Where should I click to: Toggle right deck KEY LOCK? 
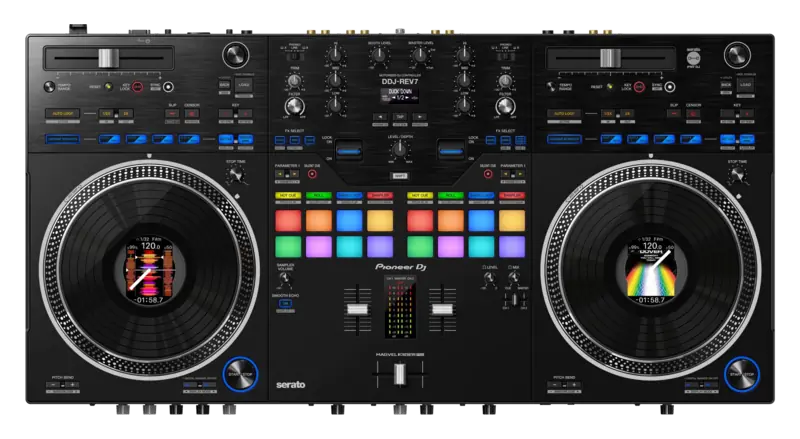pyautogui.click(x=639, y=87)
